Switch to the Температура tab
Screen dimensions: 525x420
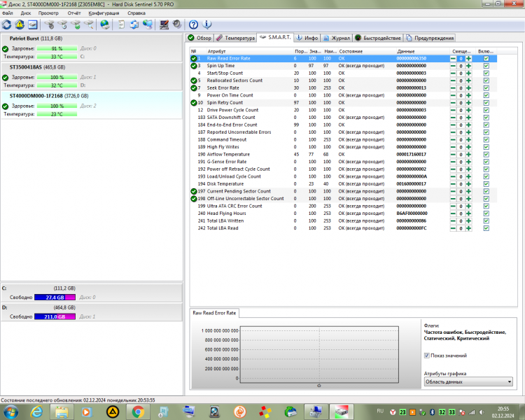coord(235,38)
